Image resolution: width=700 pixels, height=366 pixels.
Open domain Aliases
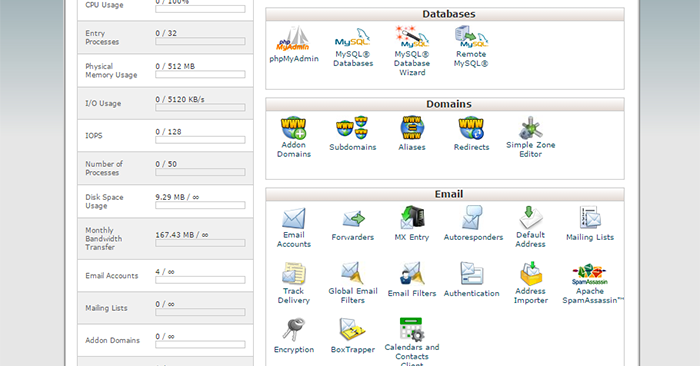pyautogui.click(x=412, y=134)
